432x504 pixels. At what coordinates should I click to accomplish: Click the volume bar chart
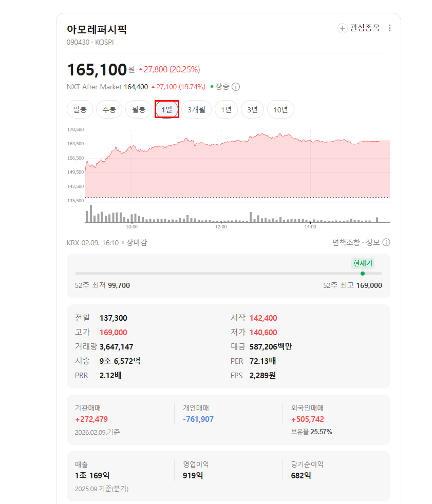[237, 214]
